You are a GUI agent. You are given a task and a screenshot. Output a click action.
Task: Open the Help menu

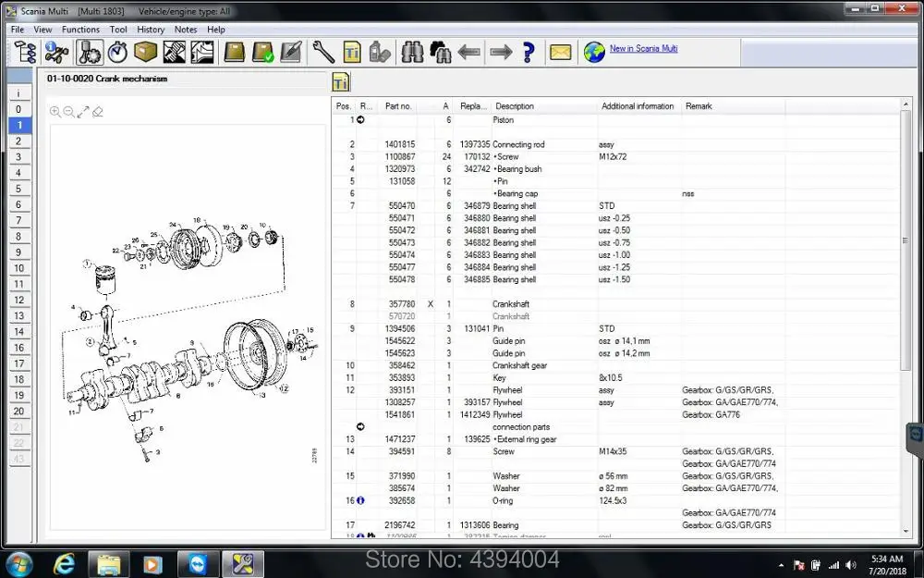215,29
